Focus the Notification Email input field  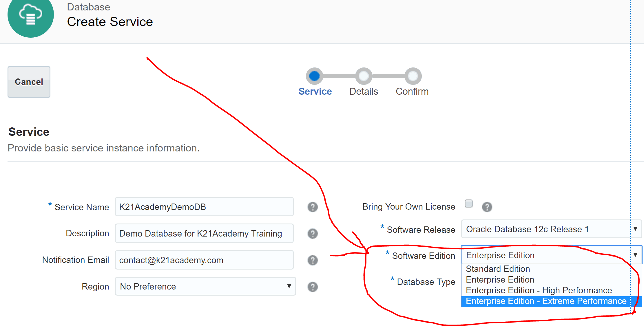point(204,260)
